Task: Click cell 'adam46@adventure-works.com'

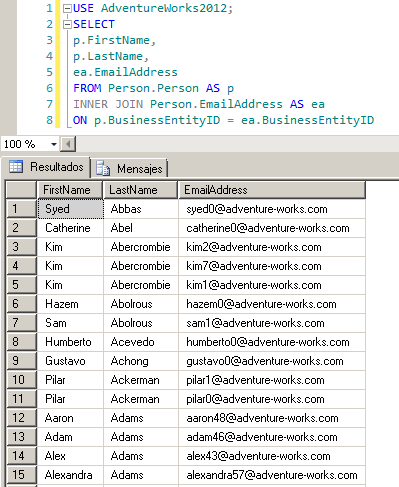Action: click(272, 437)
